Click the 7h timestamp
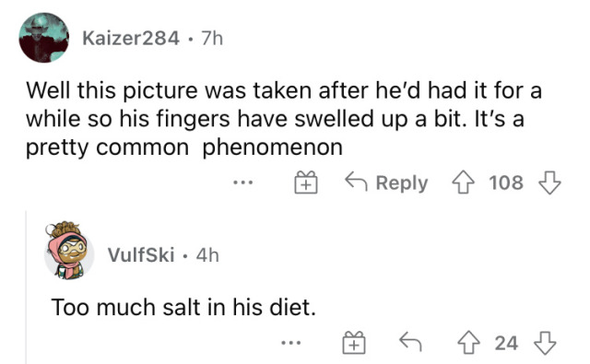The width and height of the screenshot is (590, 364). point(212,38)
